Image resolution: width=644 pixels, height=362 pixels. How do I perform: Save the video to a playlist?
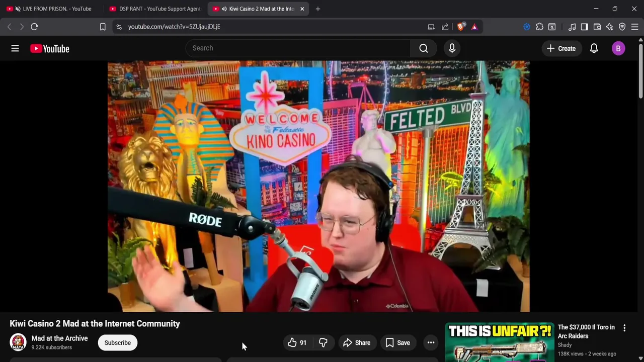click(397, 342)
